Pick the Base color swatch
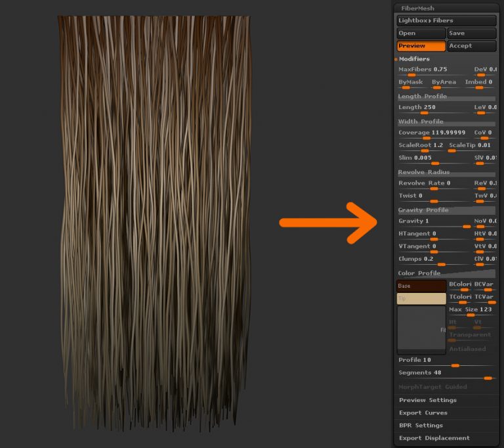504x448 pixels. pos(421,286)
